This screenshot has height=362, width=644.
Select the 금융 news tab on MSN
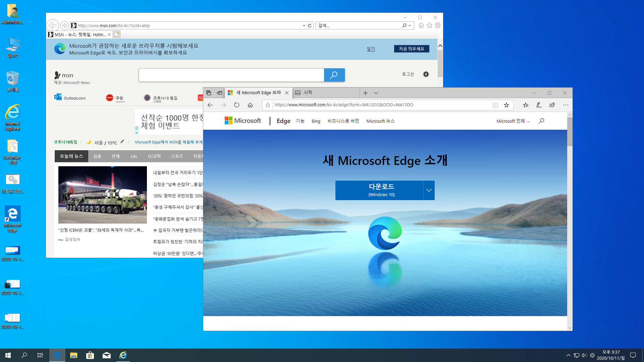pos(97,156)
